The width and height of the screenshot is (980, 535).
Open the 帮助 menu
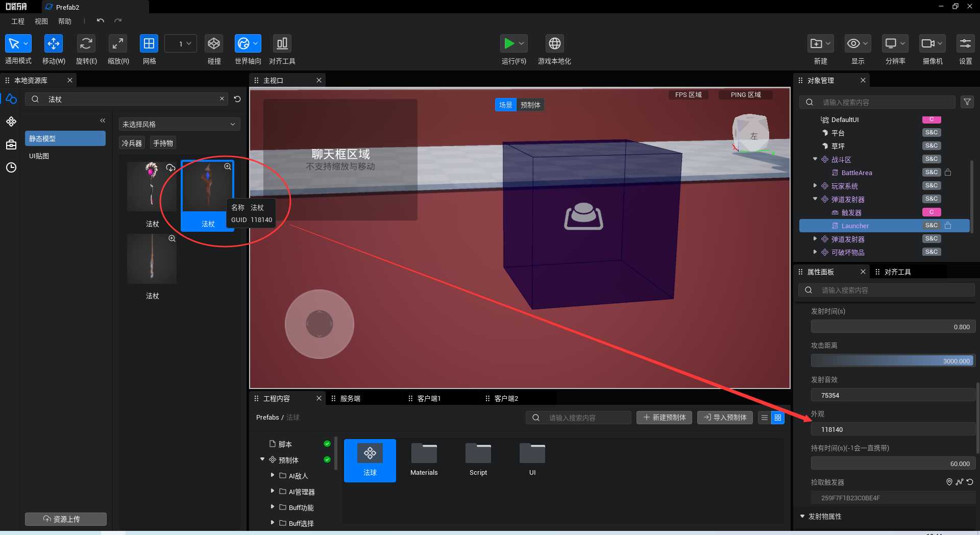tap(65, 21)
